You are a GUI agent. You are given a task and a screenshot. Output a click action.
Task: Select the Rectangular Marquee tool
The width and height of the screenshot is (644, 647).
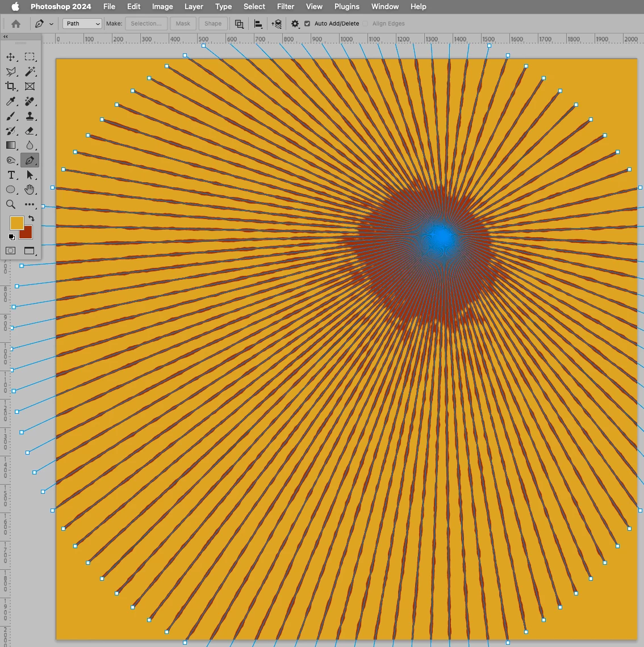pos(30,57)
